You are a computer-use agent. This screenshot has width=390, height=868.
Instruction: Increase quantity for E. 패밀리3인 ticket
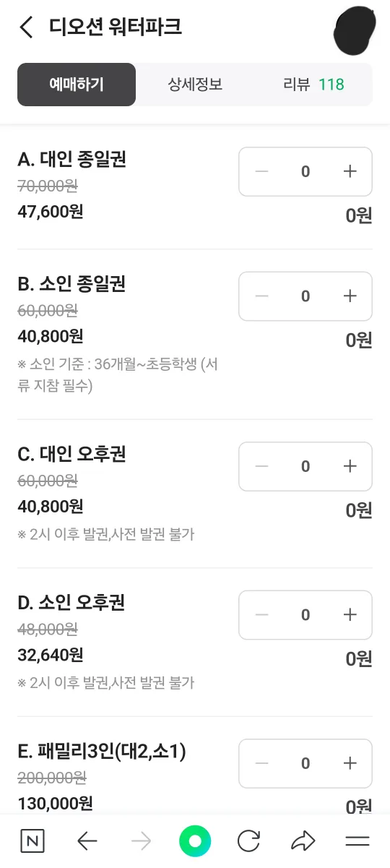pos(350,763)
